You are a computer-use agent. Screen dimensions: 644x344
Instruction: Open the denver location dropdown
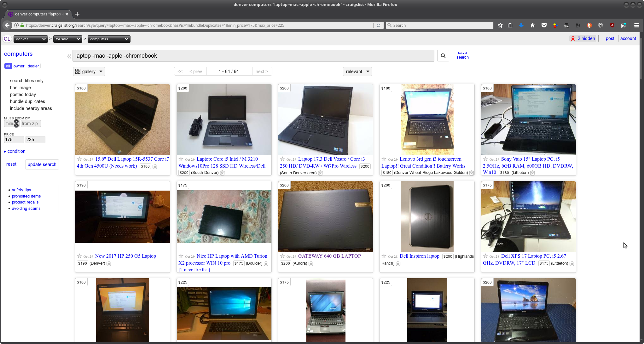31,39
